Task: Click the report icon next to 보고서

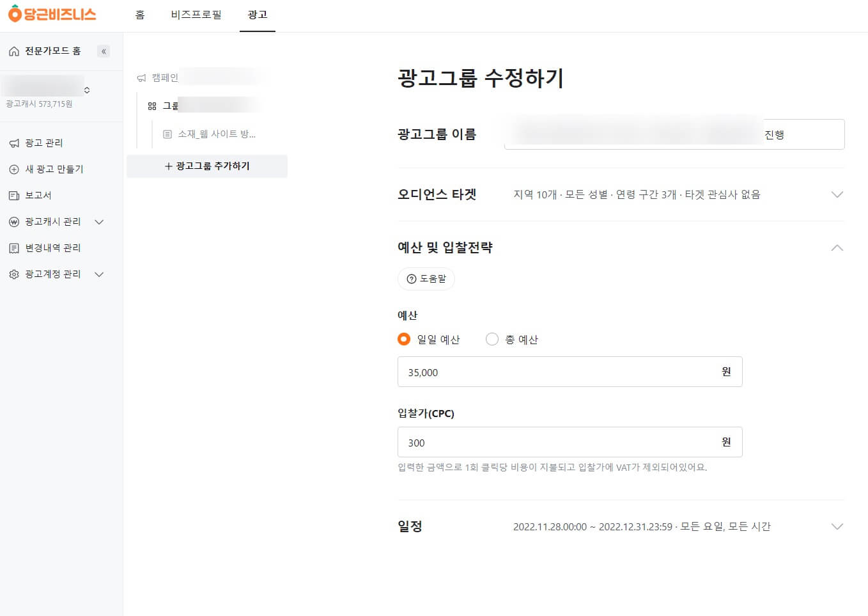Action: tap(14, 196)
